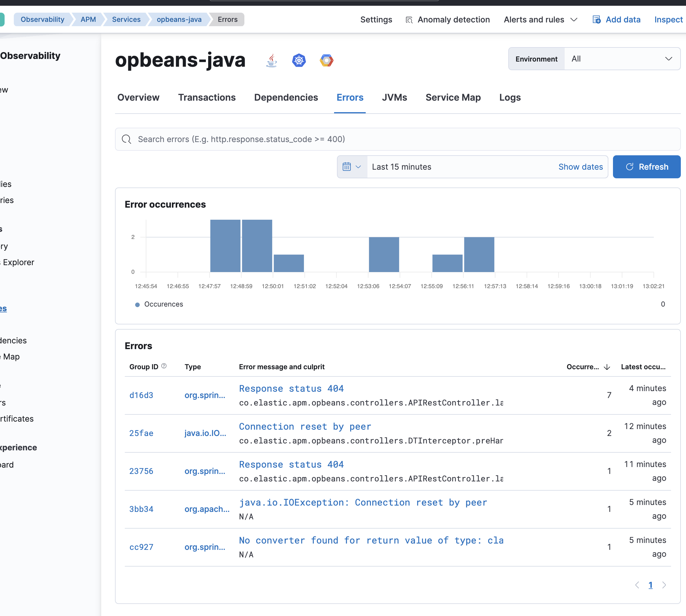Toggle the Occurences series in the chart legend
686x616 pixels.
point(159,304)
